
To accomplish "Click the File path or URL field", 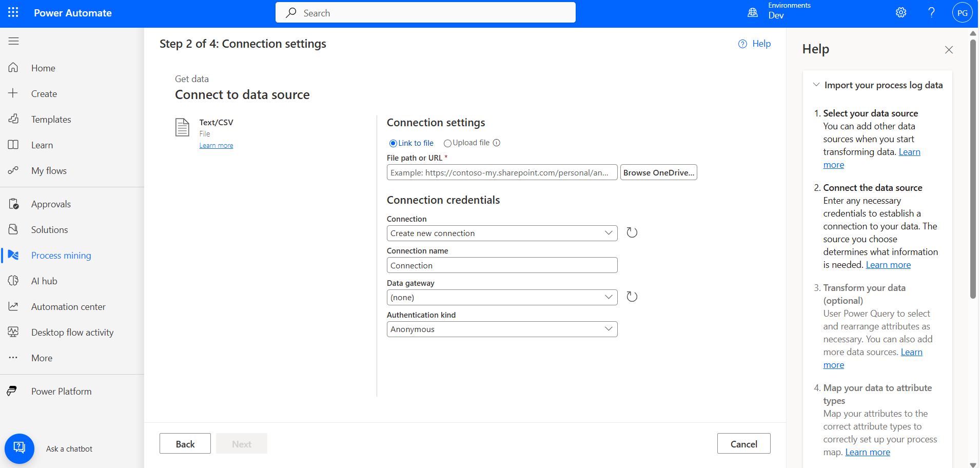I will [501, 172].
